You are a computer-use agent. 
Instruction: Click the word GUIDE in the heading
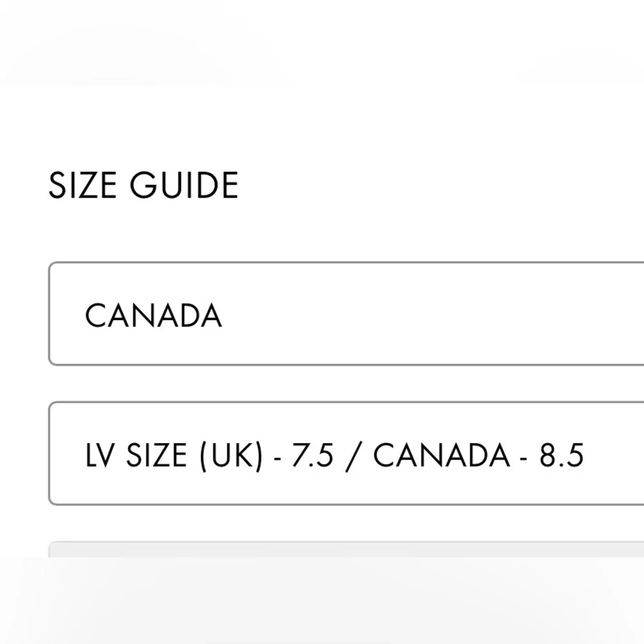(184, 185)
